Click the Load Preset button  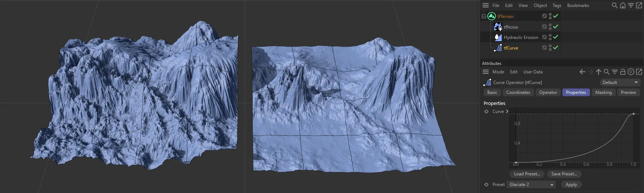tap(527, 174)
